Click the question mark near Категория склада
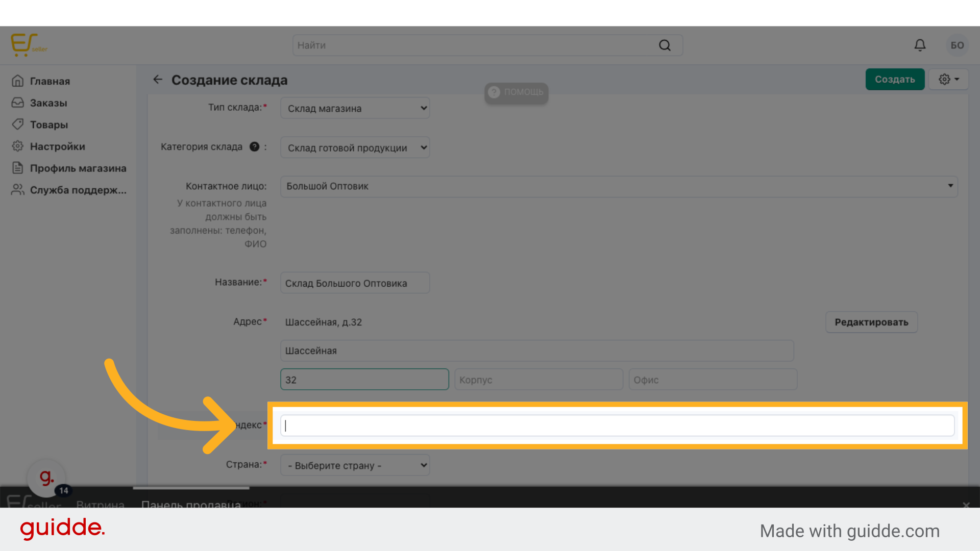This screenshot has height=551, width=980. point(254,147)
